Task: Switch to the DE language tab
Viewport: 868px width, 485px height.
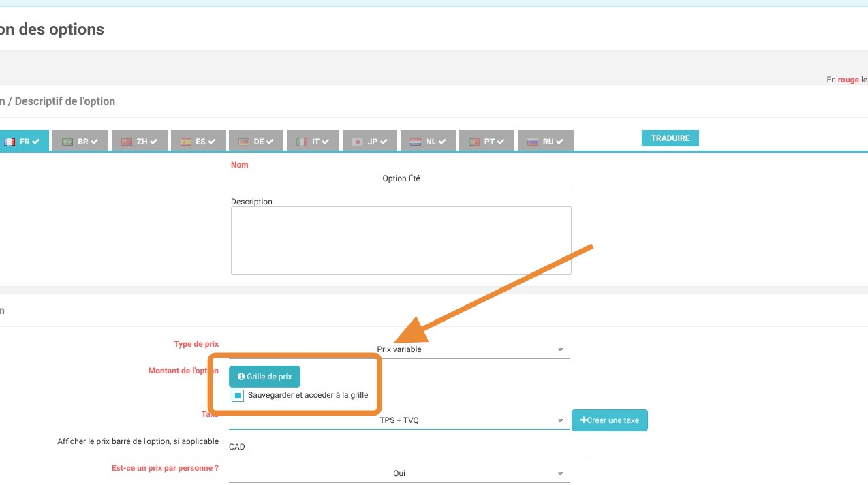Action: pyautogui.click(x=256, y=141)
